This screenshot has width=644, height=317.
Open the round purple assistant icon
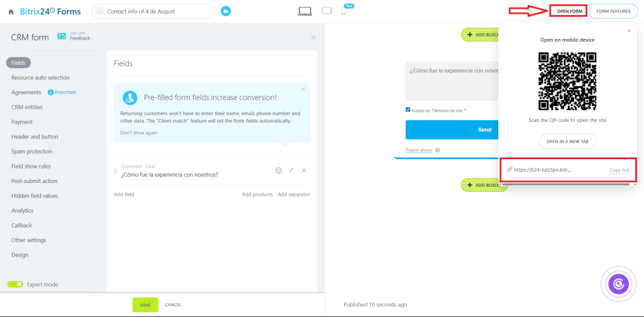coord(618,284)
